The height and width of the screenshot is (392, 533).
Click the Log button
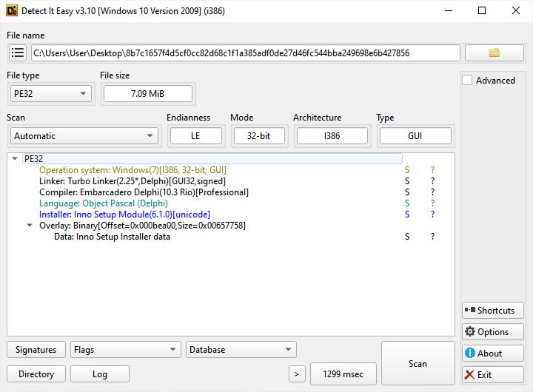(100, 374)
